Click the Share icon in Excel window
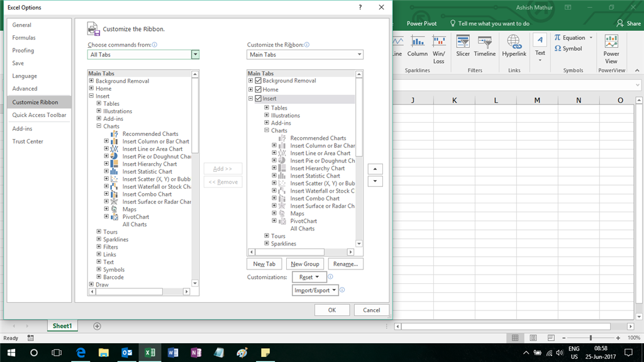Image resolution: width=644 pixels, height=362 pixels. pos(628,23)
